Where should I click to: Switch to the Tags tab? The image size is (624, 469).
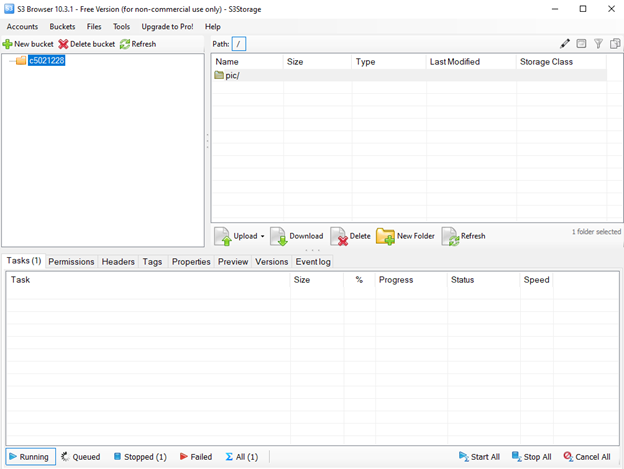(x=152, y=262)
